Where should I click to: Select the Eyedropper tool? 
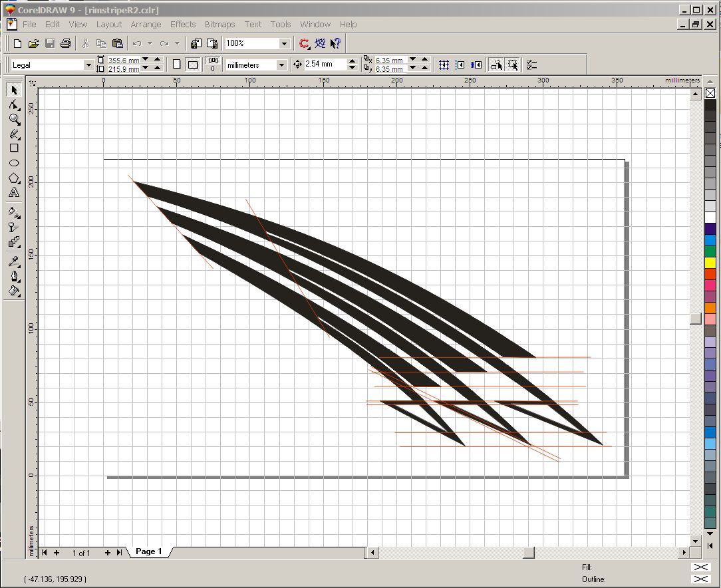(x=14, y=261)
